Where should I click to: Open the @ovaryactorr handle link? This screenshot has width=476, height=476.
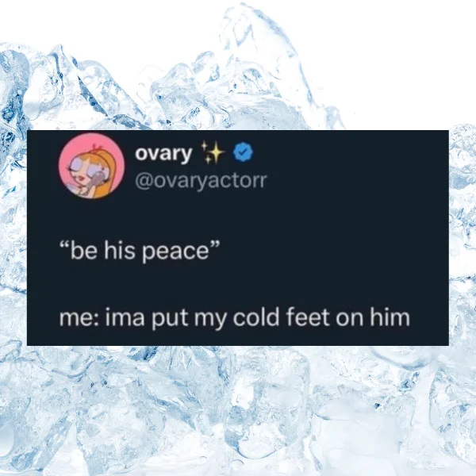tap(201, 181)
